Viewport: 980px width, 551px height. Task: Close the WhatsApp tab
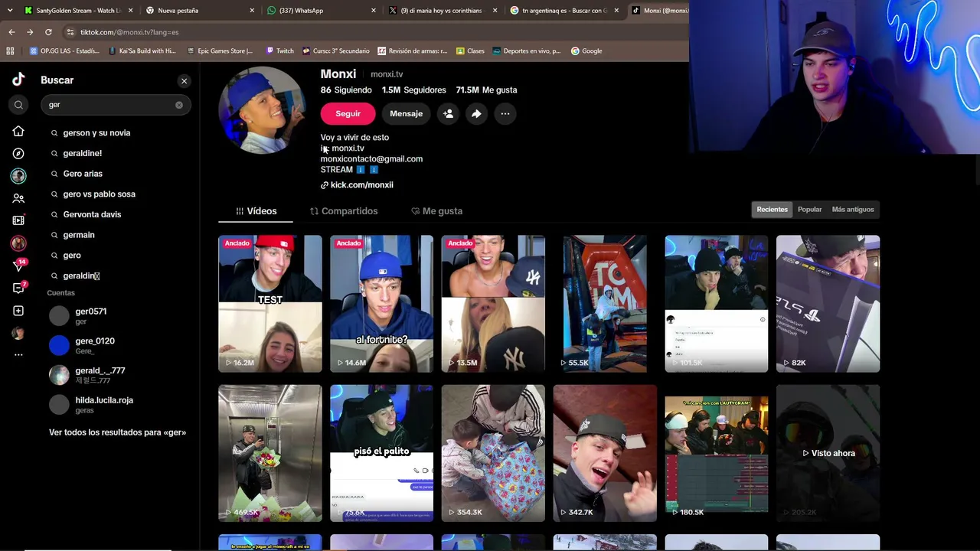coord(374,11)
